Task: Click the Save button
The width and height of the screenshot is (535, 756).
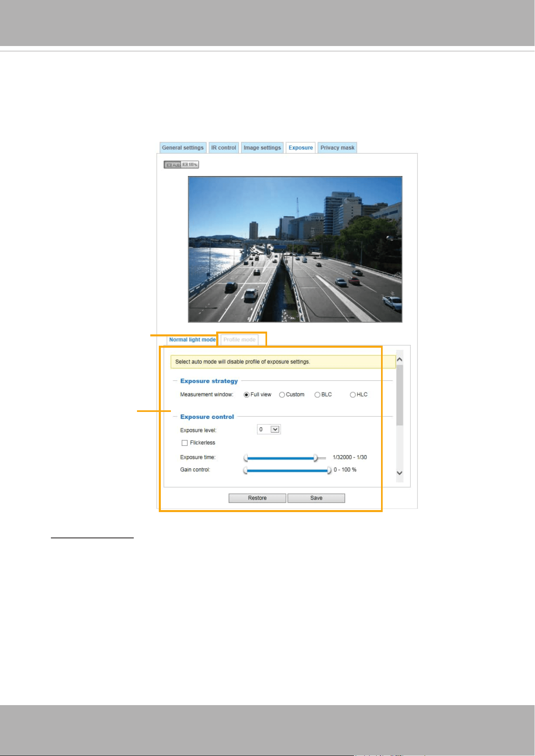Action: (316, 498)
